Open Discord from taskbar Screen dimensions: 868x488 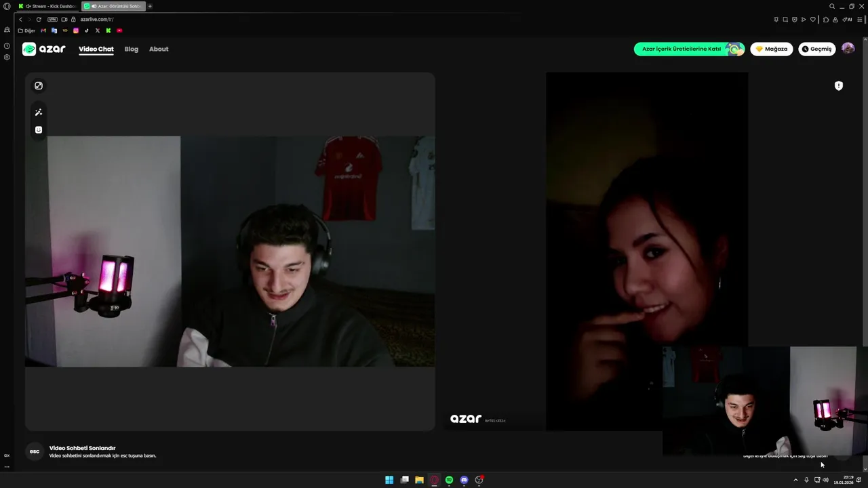point(464,480)
